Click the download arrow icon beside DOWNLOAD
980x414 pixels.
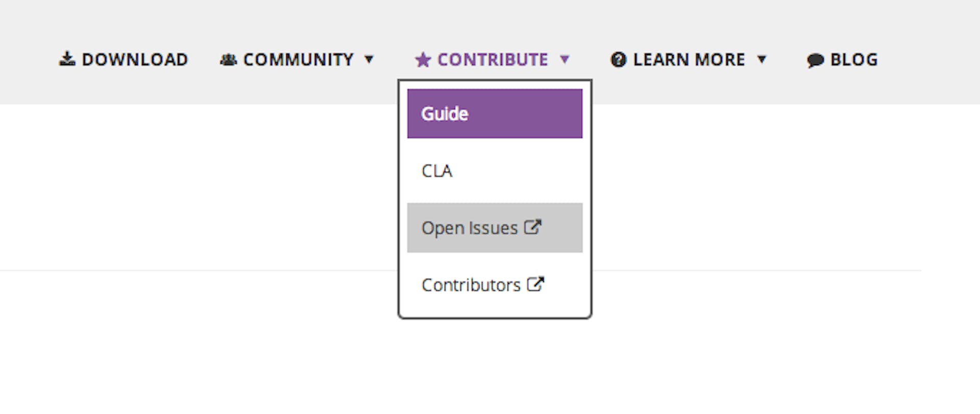click(68, 59)
